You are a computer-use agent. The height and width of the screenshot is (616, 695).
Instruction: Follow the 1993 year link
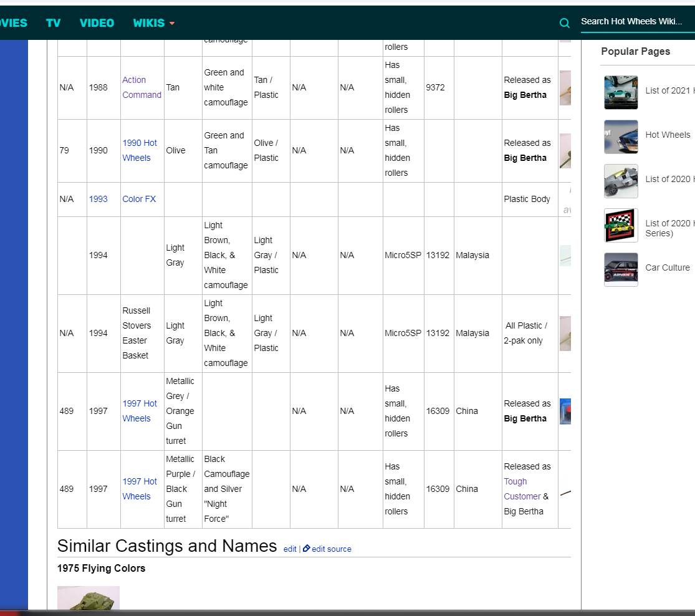[98, 199]
